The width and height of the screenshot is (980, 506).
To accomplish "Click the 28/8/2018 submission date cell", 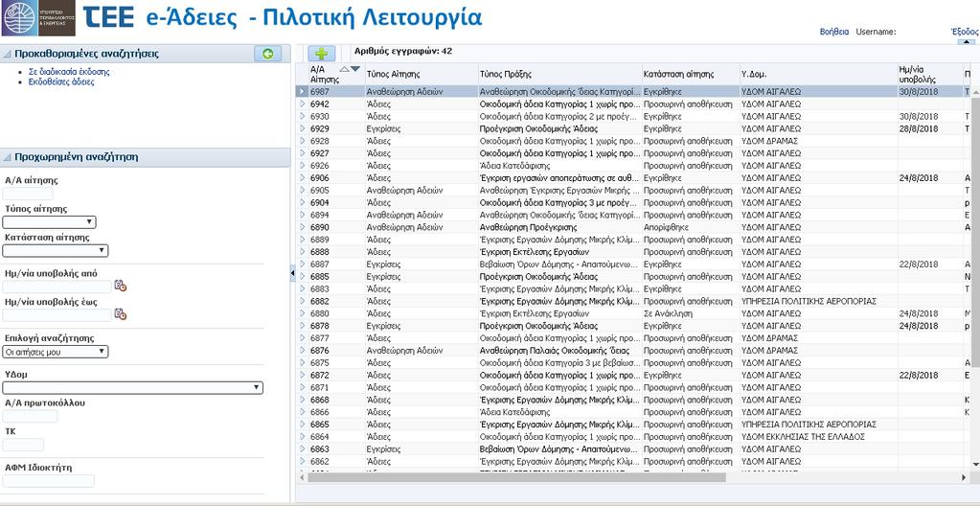I will pyautogui.click(x=919, y=128).
